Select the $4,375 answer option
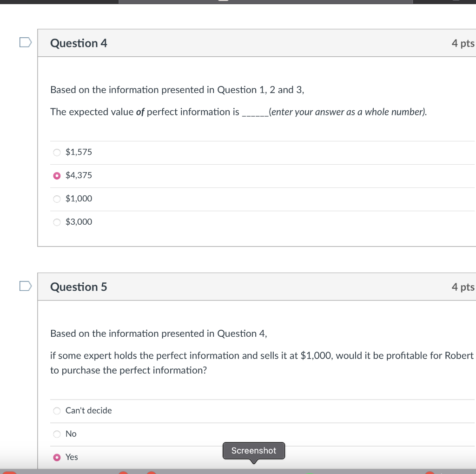 point(57,175)
